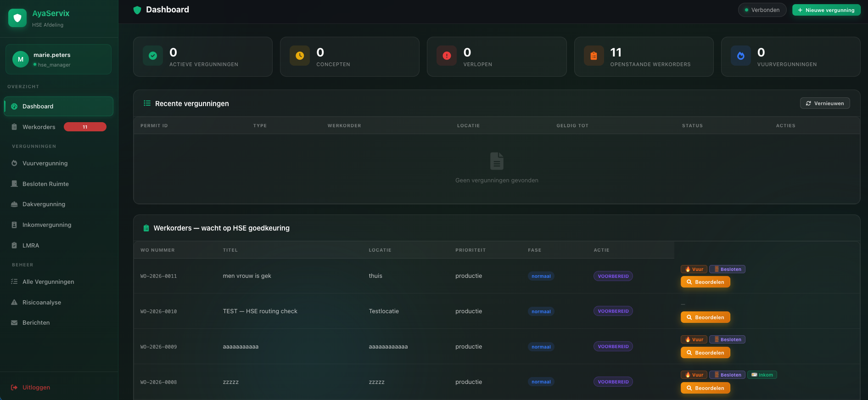Click the Vuurvergunning flame icon in sidebar
Viewport: 868px width, 400px height.
coord(14,163)
